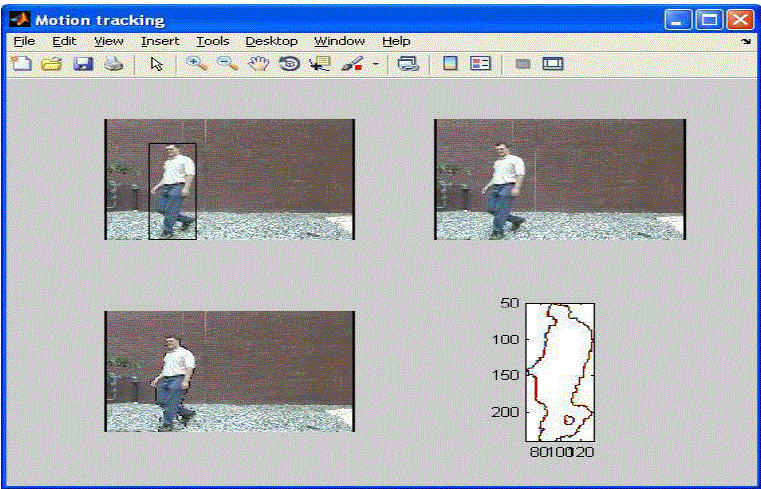Open the File menu

click(x=24, y=41)
